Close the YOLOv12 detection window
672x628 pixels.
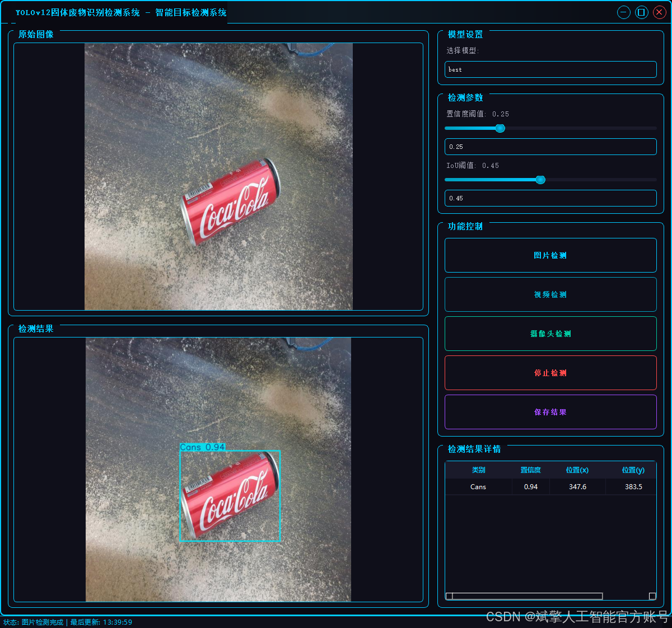coord(659,12)
